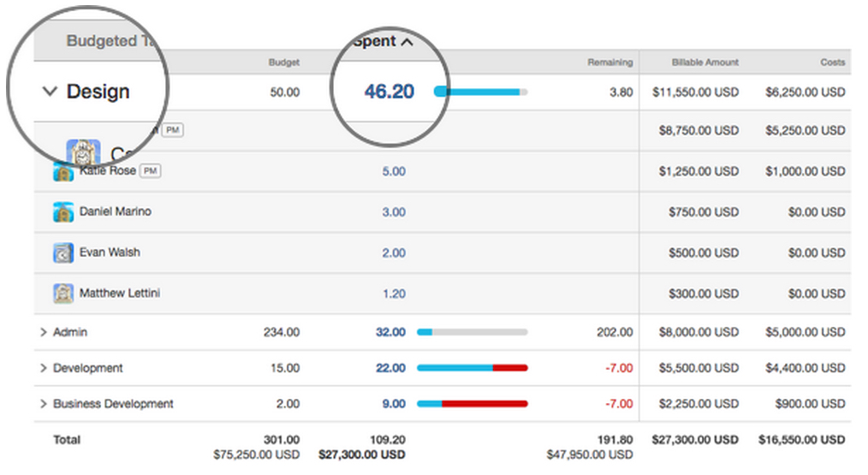Open Katie Rose's 5.00 spent hours
The width and height of the screenshot is (868, 475).
[x=394, y=172]
